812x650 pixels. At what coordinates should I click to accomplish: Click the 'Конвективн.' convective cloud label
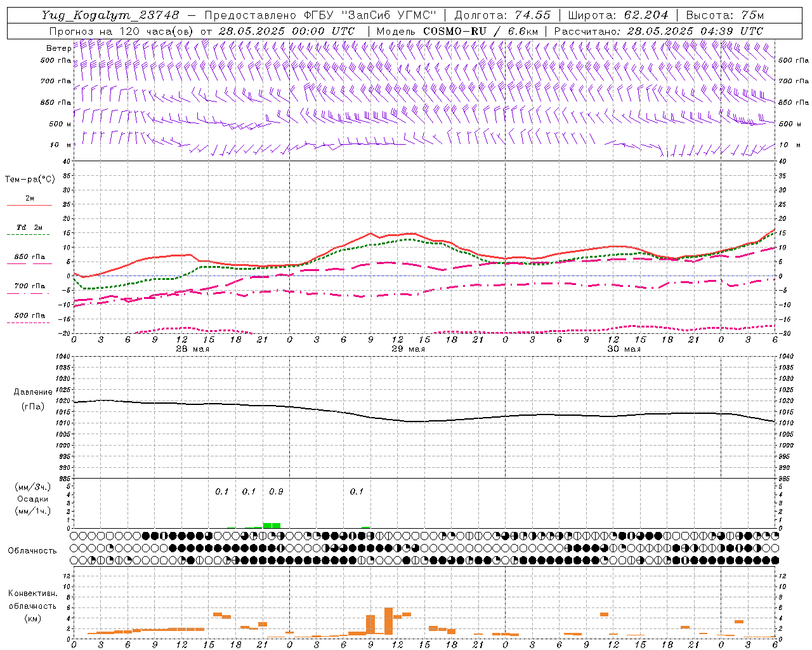(32, 594)
